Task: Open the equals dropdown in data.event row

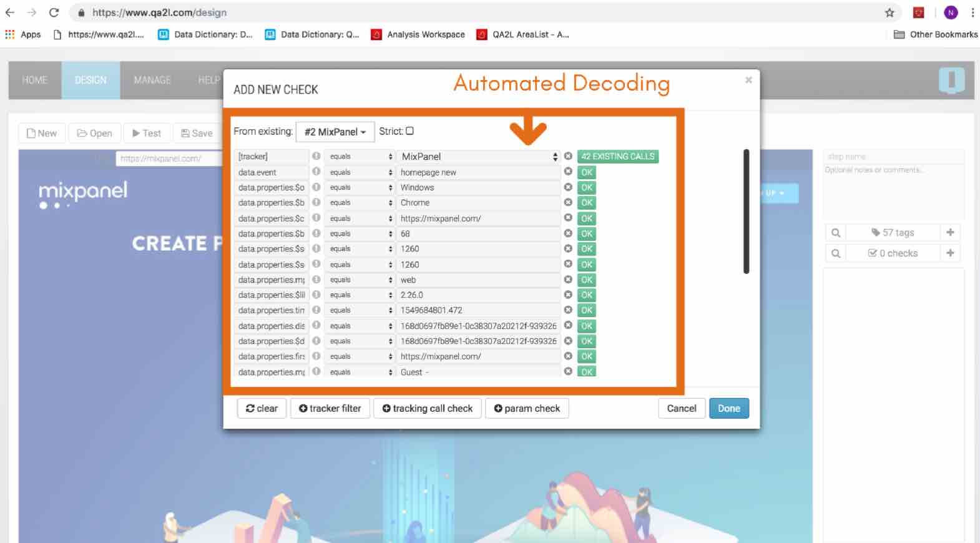Action: pos(359,172)
